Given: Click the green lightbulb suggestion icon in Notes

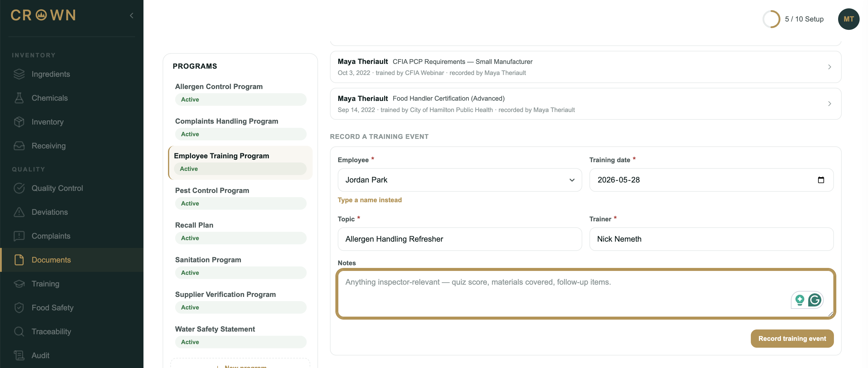Looking at the screenshot, I should pyautogui.click(x=800, y=300).
